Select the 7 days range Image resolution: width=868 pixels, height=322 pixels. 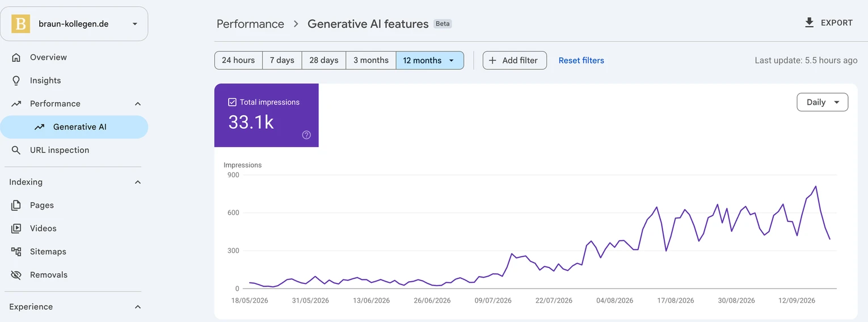tap(282, 60)
